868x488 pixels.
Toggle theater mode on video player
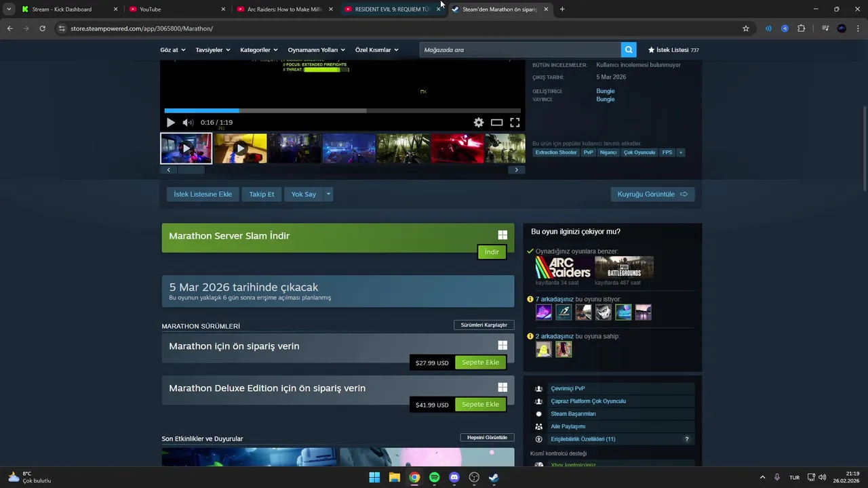pos(496,123)
